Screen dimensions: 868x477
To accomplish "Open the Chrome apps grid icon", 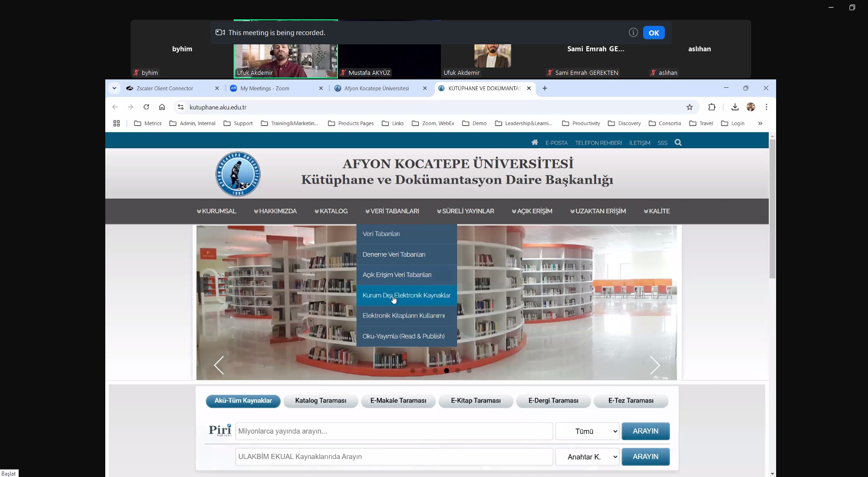I will point(116,123).
